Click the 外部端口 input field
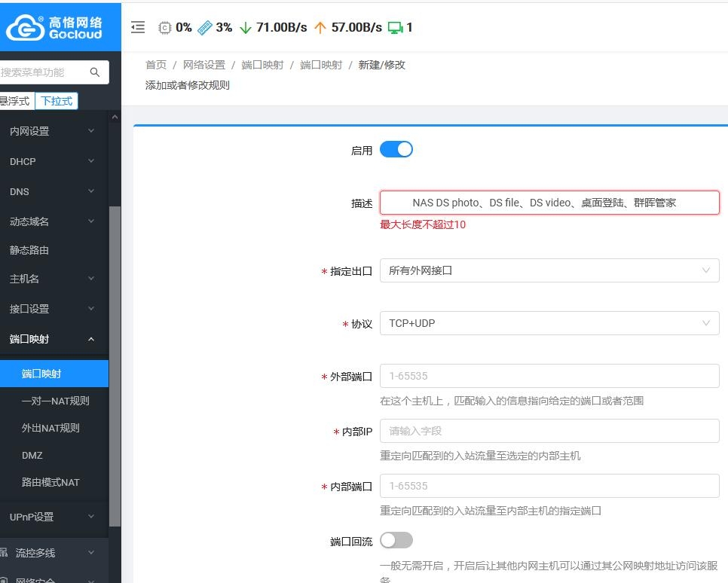The image size is (728, 583). [549, 376]
